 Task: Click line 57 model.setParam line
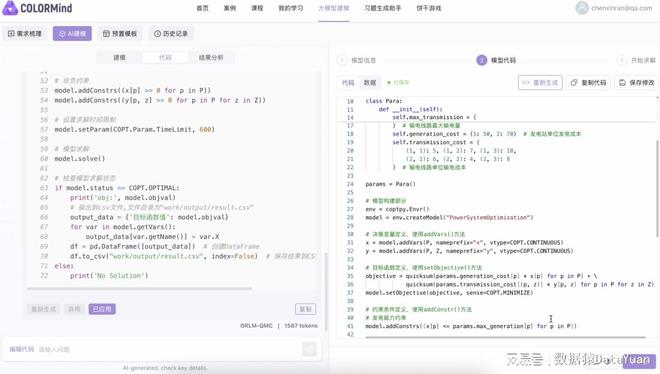coord(134,130)
